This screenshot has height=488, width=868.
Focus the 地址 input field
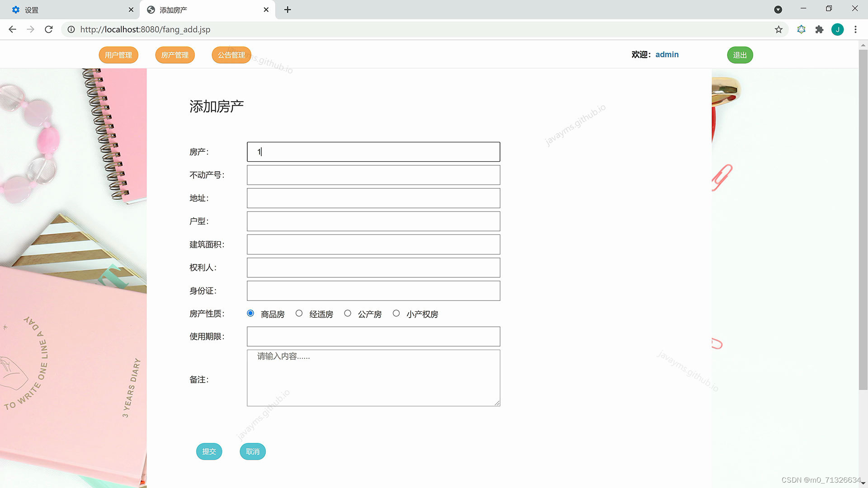[x=373, y=198]
